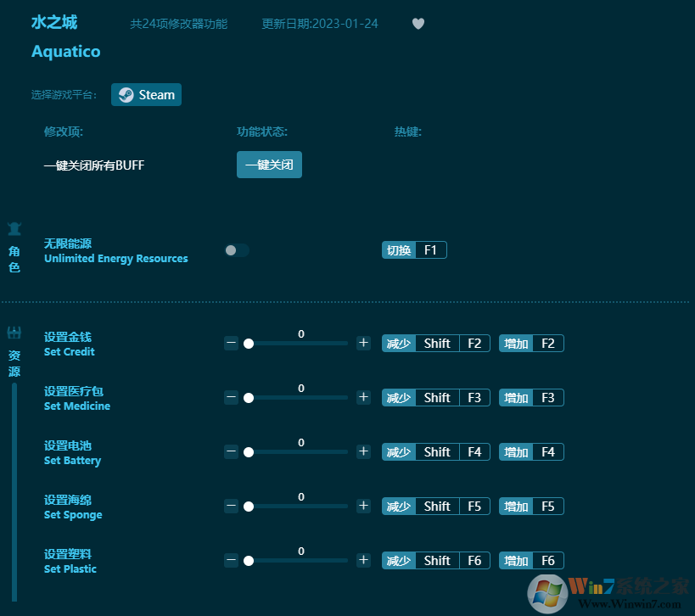Screen dimensions: 695x616
Task: Click the Set Sponge label
Action: pos(73,514)
